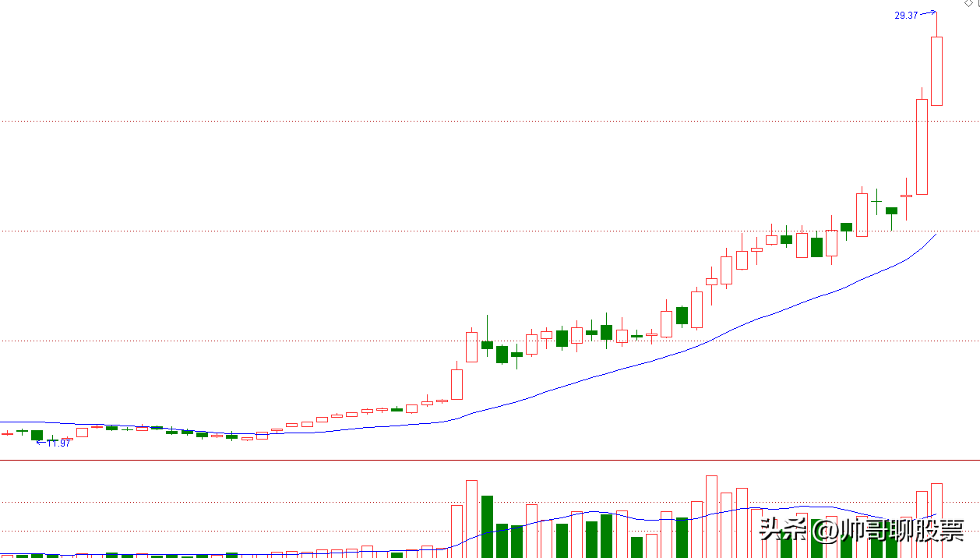980x558 pixels.
Task: Open the 头条 @帅哥聊股票 watermark
Action: [862, 531]
